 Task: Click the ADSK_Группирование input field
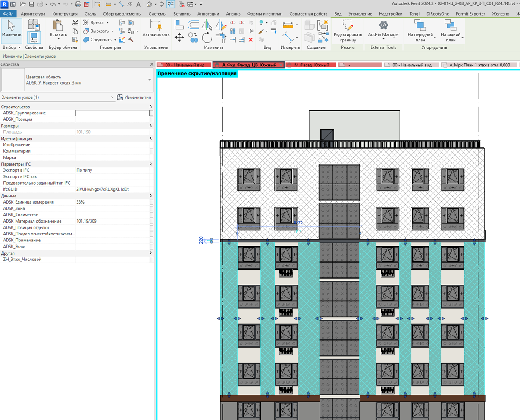coord(113,113)
